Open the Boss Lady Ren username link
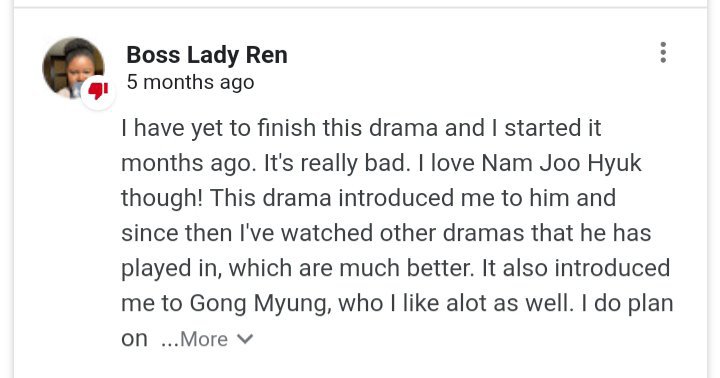 (207, 55)
